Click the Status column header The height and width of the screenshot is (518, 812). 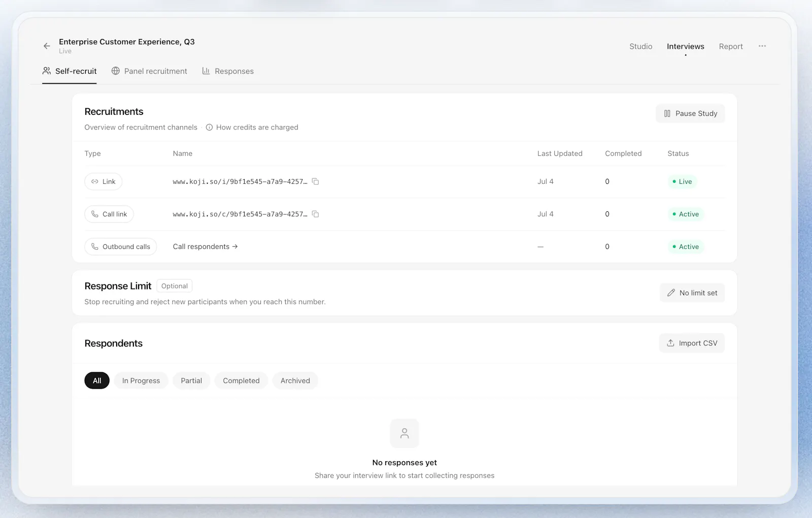click(678, 153)
